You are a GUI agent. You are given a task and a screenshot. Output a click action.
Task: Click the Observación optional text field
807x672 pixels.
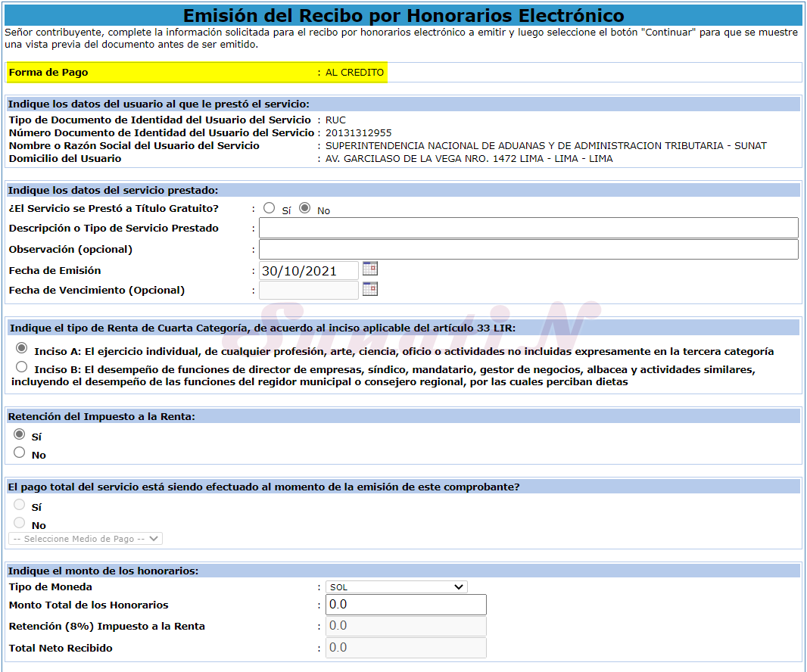point(528,249)
